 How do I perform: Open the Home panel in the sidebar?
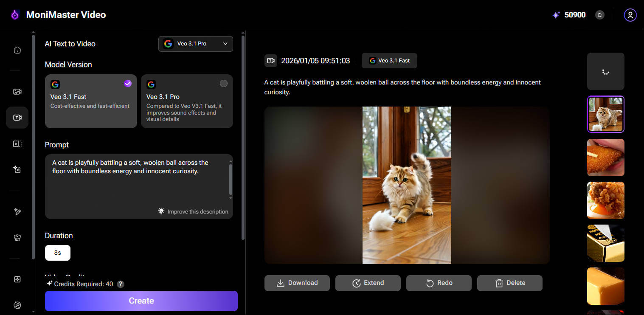(x=17, y=50)
